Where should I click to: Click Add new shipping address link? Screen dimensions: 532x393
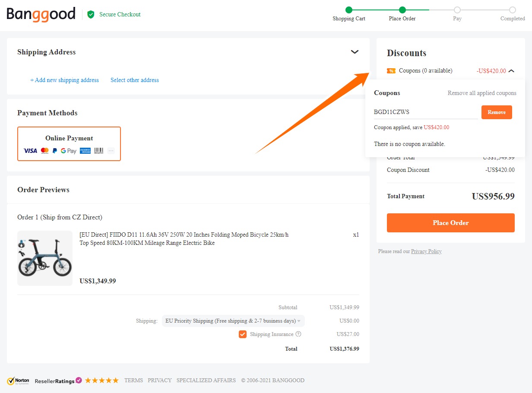point(64,80)
